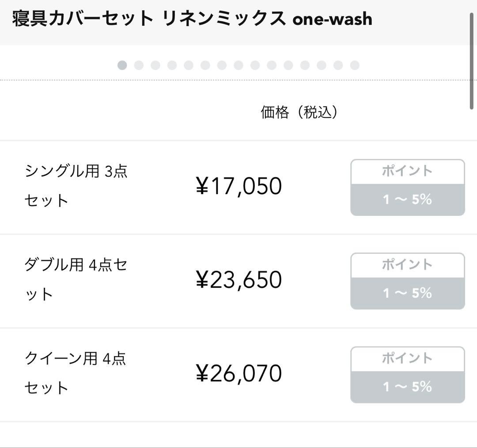Select the シングル用 3点セット row
Viewport: 477px width, 448px height.
[x=75, y=185]
